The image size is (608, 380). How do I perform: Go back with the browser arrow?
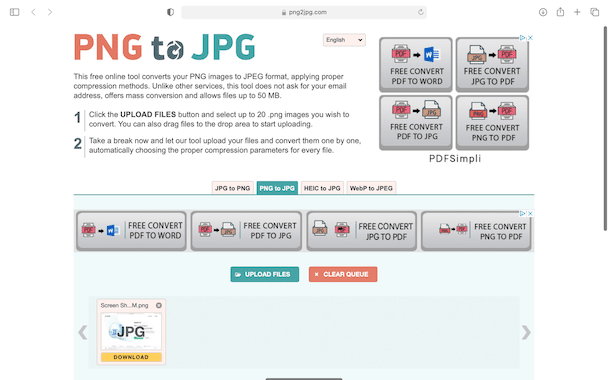click(x=33, y=12)
